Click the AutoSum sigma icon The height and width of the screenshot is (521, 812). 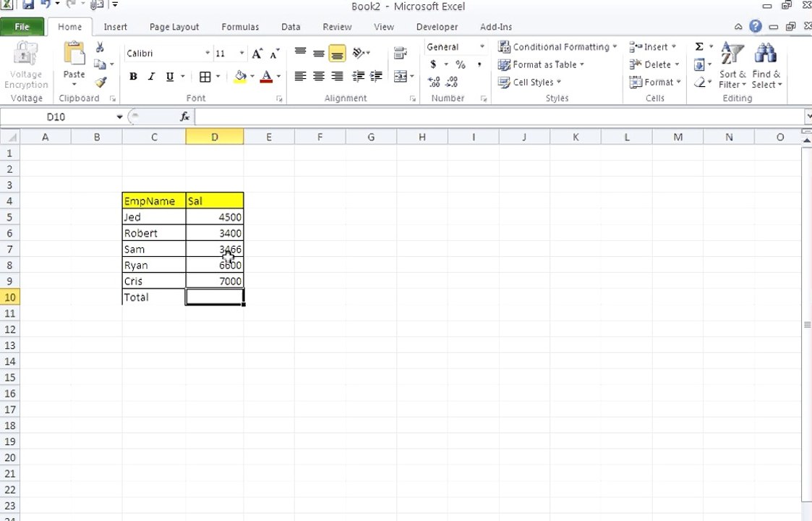click(x=699, y=46)
